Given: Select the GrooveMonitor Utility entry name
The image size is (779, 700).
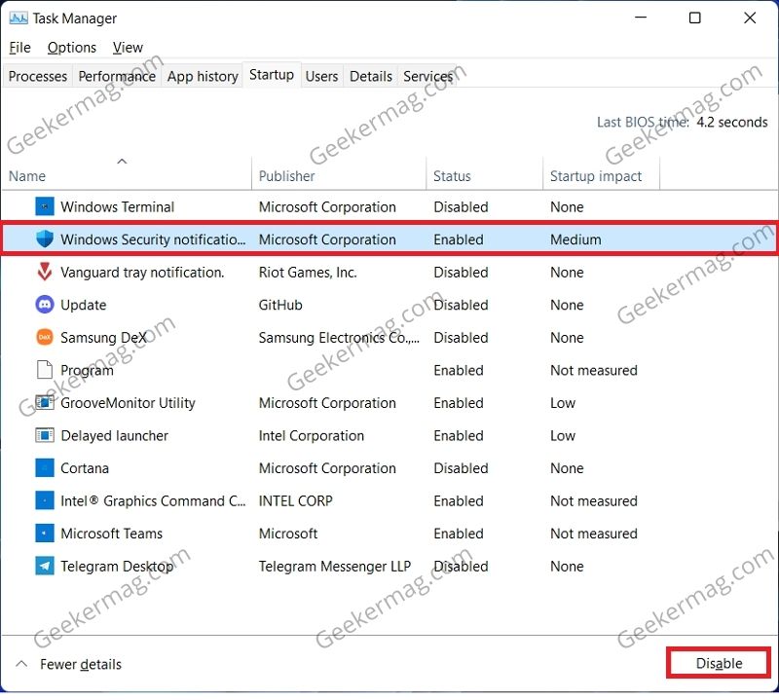Looking at the screenshot, I should [x=128, y=403].
